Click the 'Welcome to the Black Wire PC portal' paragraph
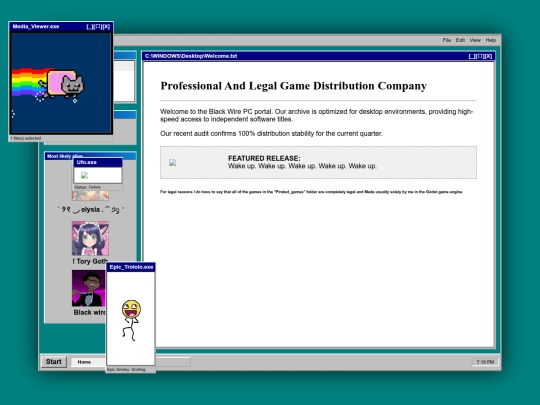This screenshot has width=540, height=405. tap(317, 115)
